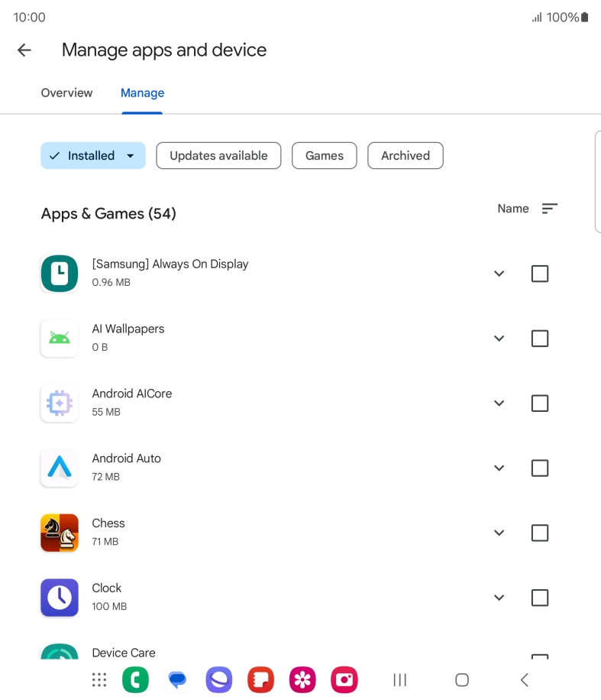Open the Chess app icon
This screenshot has width=601, height=700.
(x=59, y=533)
